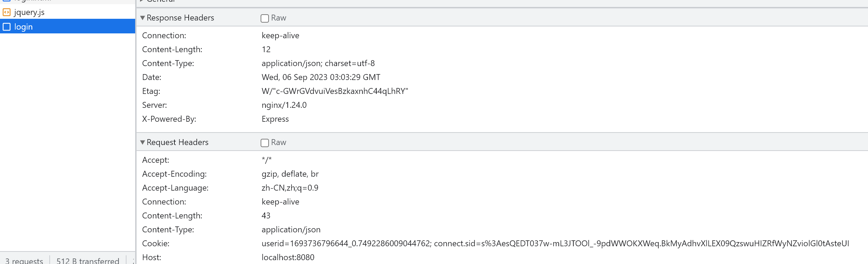Click the localhost:8080 Host value

click(288, 257)
